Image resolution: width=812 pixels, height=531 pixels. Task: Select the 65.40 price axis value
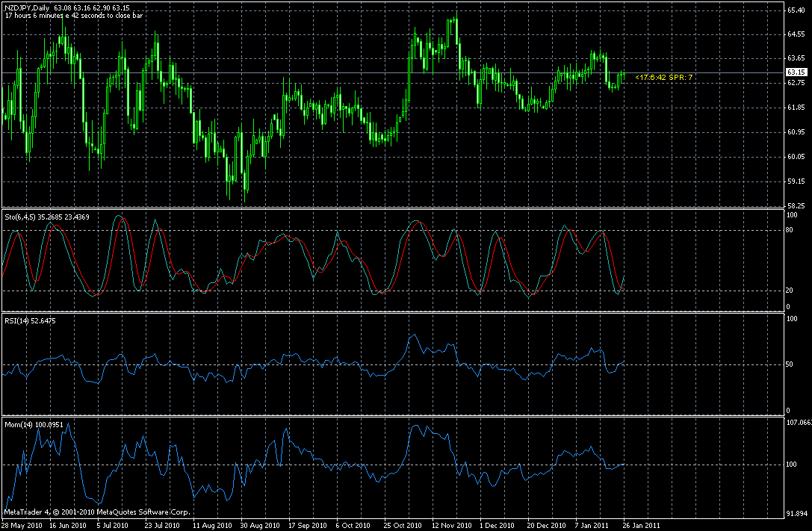(x=796, y=10)
